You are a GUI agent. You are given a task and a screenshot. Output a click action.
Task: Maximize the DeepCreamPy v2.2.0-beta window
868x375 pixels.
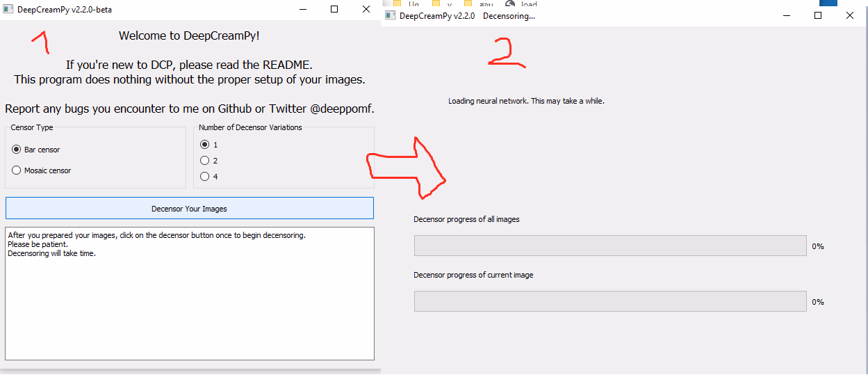[x=334, y=9]
